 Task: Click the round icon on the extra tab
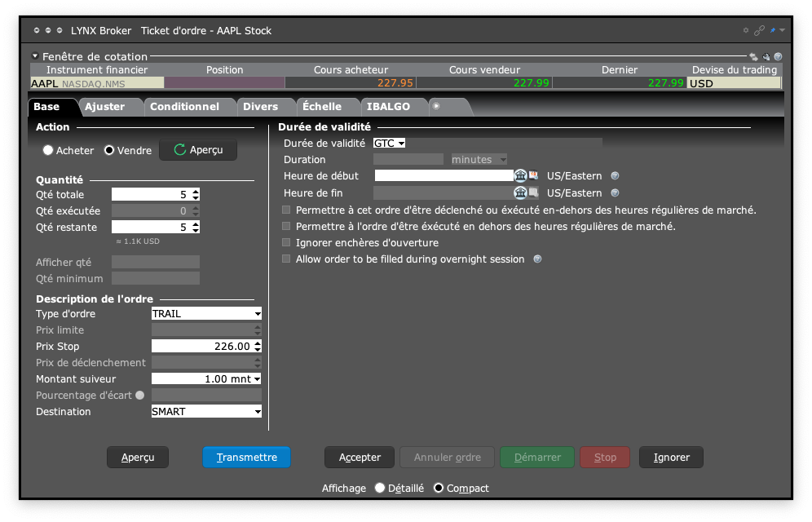tap(436, 106)
